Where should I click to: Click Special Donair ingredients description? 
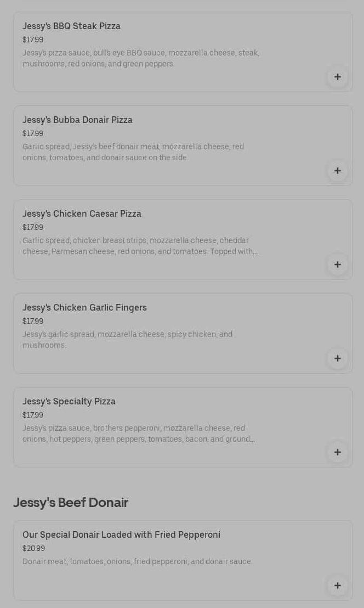tap(137, 562)
